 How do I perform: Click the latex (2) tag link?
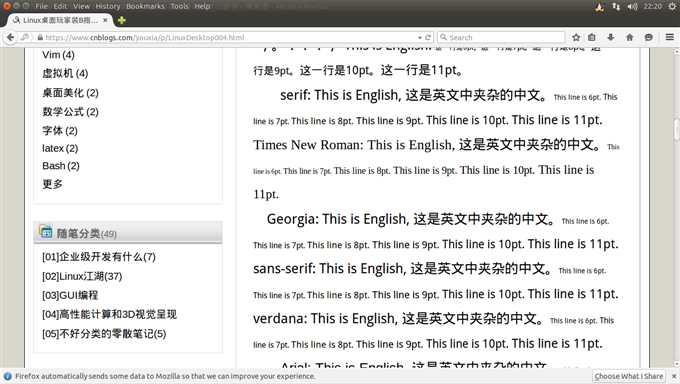click(60, 148)
